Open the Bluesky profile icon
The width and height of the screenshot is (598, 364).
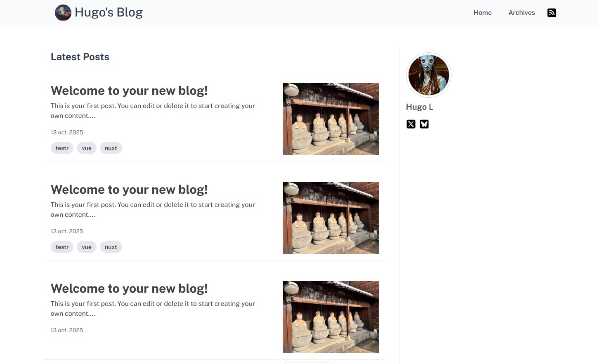424,124
